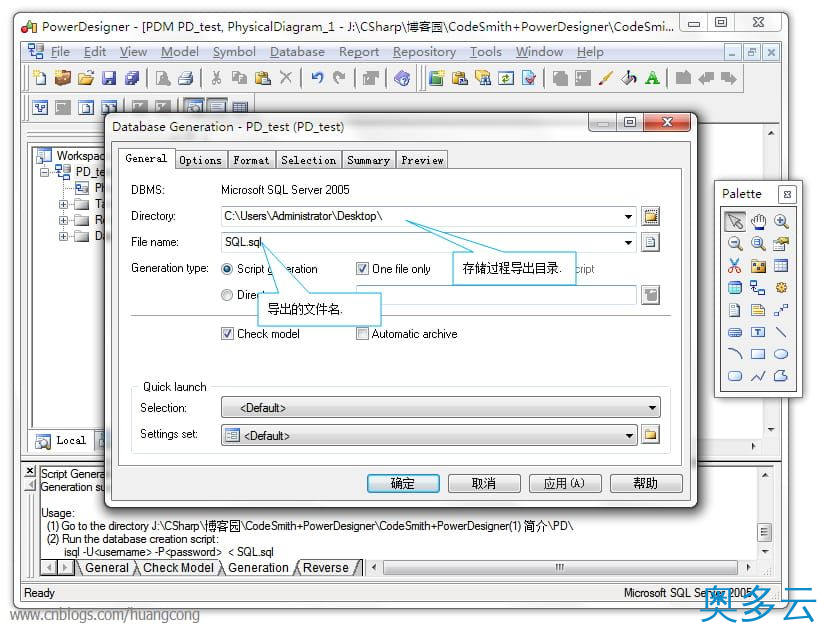The height and width of the screenshot is (633, 827).
Task: Switch to the Selection tab
Action: click(x=309, y=160)
